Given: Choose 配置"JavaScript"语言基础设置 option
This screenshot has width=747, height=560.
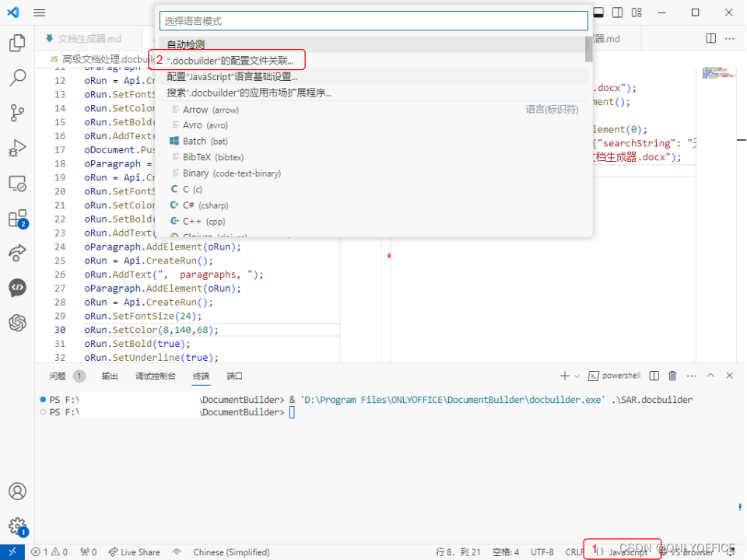Looking at the screenshot, I should [x=372, y=77].
